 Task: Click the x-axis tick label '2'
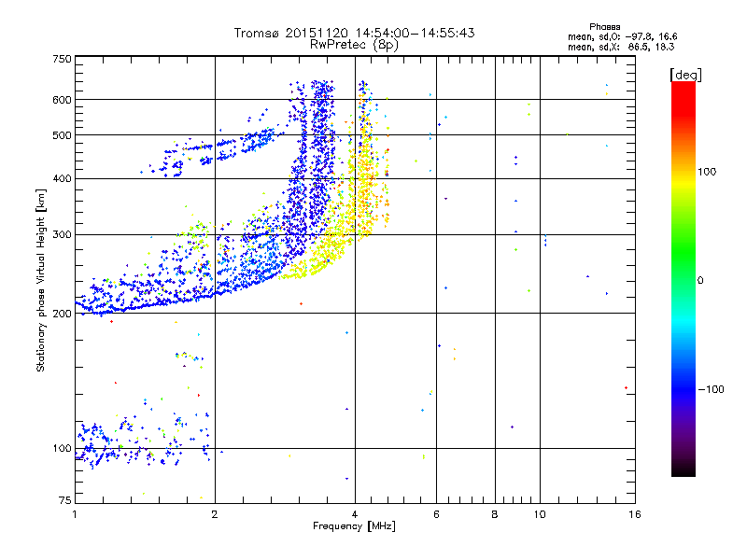coord(215,514)
